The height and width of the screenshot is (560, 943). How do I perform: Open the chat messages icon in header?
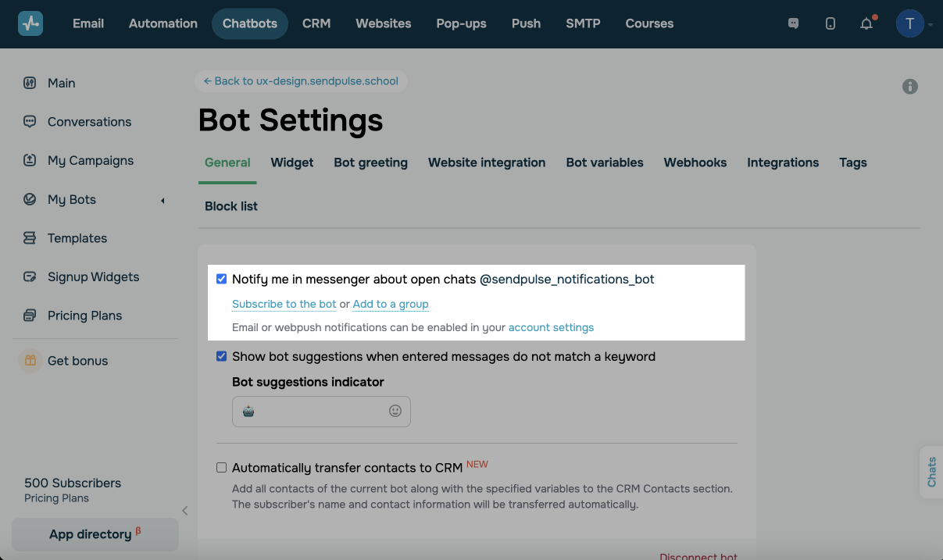click(x=793, y=23)
